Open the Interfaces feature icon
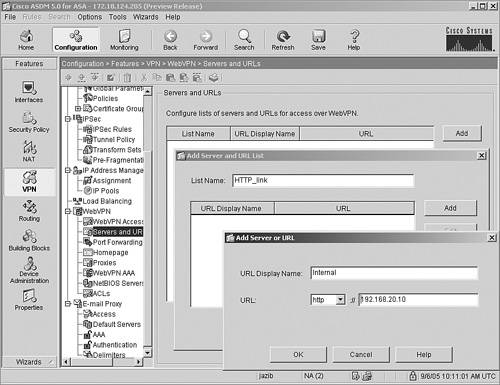500x385 pixels. pos(29,92)
